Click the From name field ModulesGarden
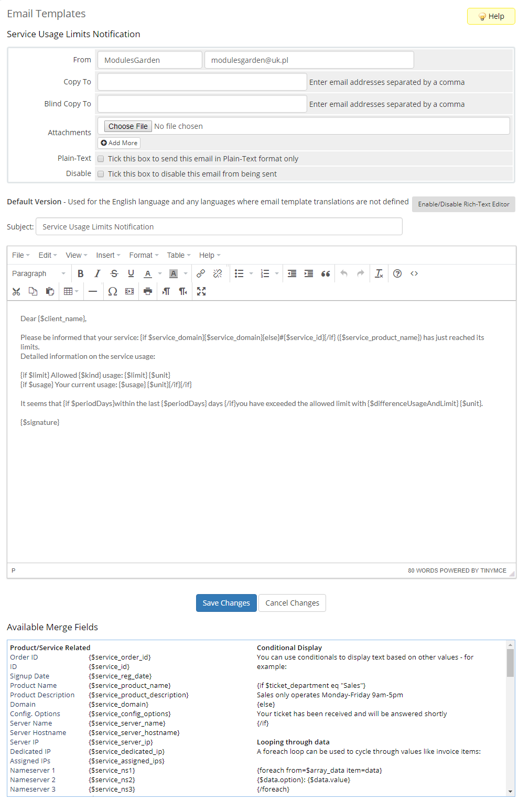 [150, 60]
